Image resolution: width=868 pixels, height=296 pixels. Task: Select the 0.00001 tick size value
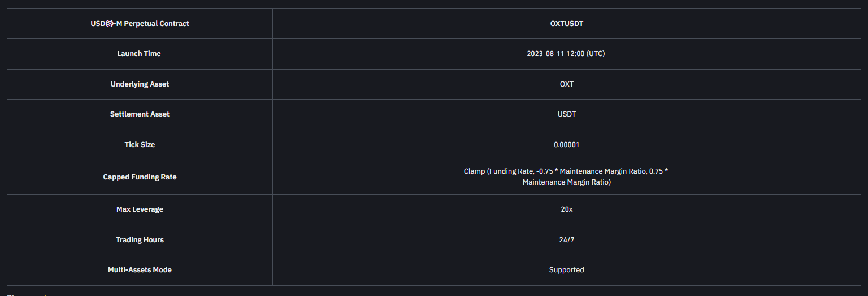pos(566,145)
